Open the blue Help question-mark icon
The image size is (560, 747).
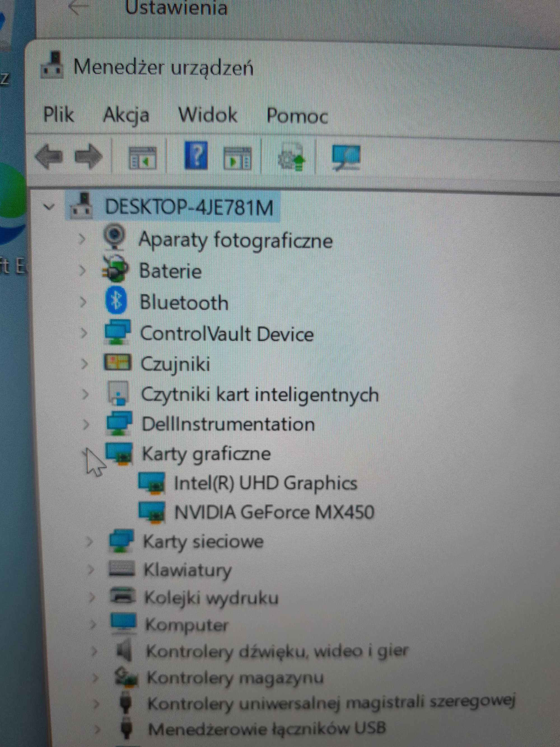pyautogui.click(x=196, y=155)
